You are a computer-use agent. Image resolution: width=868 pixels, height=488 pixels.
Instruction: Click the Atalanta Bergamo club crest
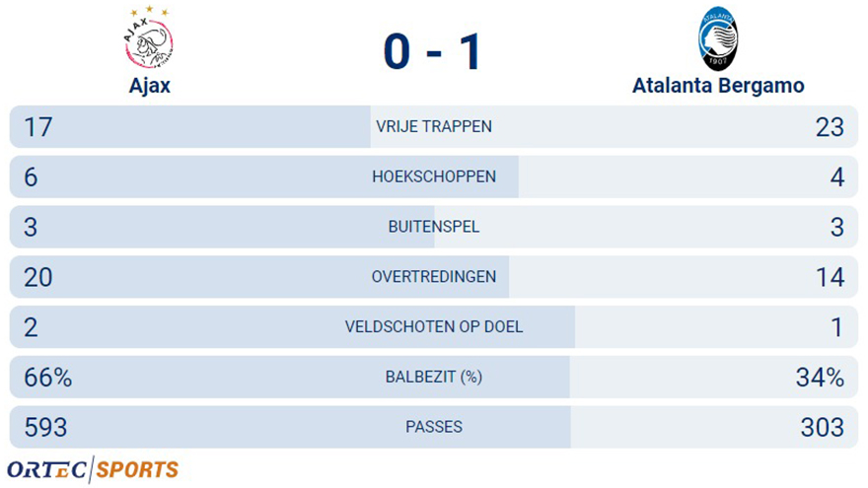pyautogui.click(x=718, y=38)
